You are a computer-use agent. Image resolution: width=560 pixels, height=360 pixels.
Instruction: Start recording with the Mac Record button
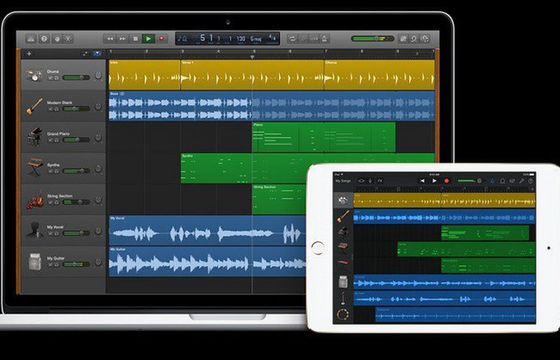[x=162, y=38]
